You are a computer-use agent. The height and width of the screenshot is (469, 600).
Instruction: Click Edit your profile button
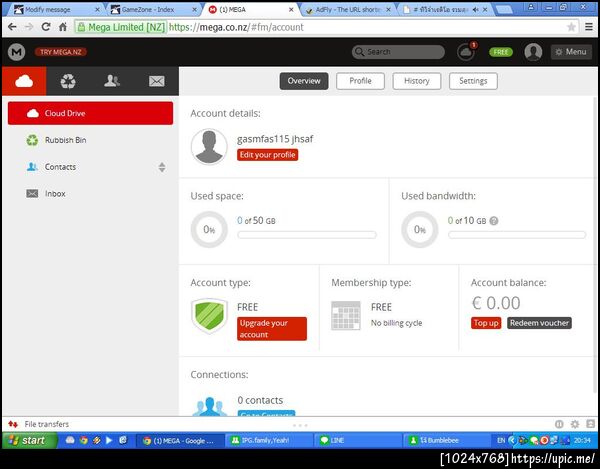point(267,155)
